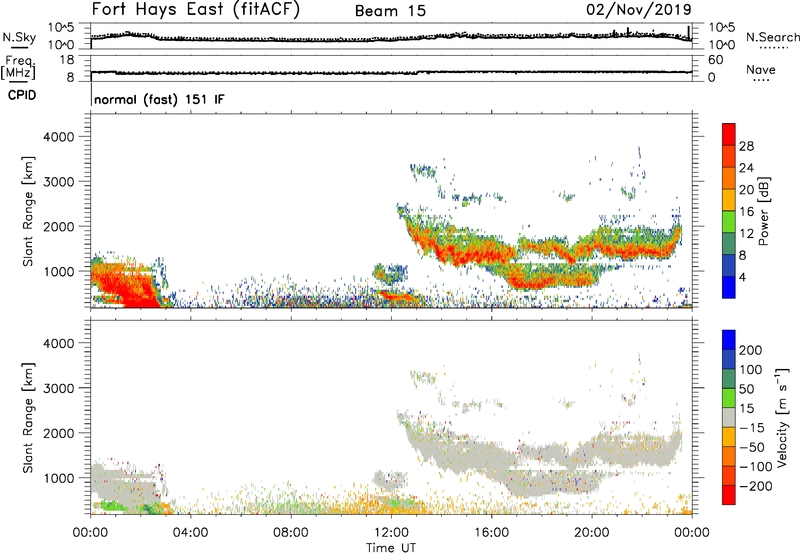Click the 'Beam 15' label
Image resolution: width=800 pixels, height=554 pixels.
click(x=390, y=11)
